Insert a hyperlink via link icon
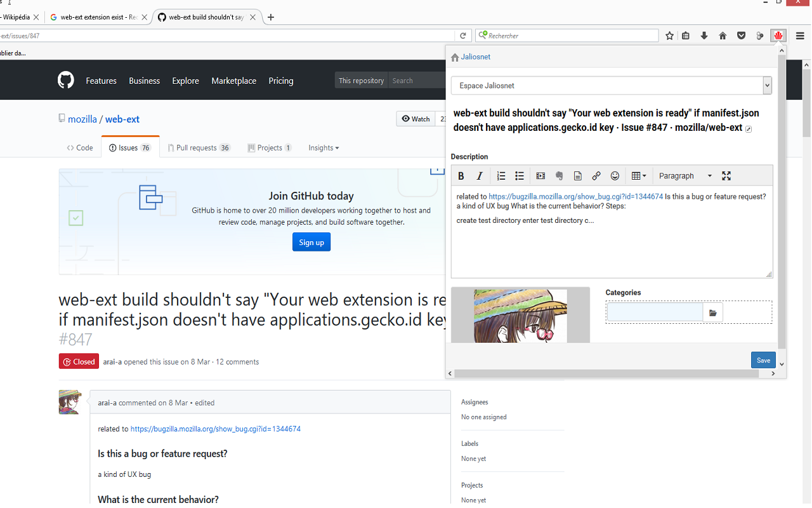This screenshot has height=508, width=812. (596, 176)
